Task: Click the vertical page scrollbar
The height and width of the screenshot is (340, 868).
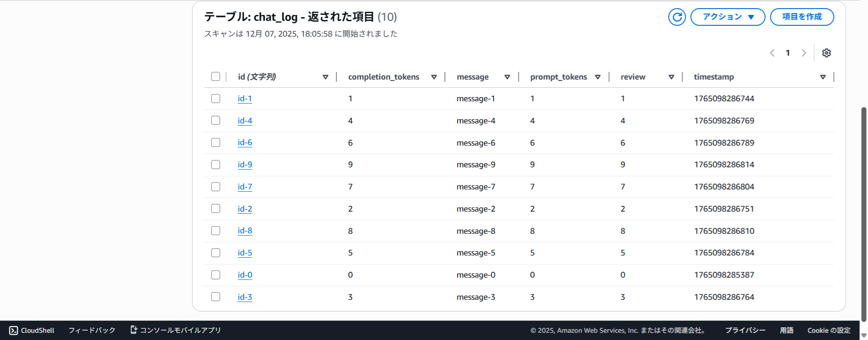Action: 863,212
